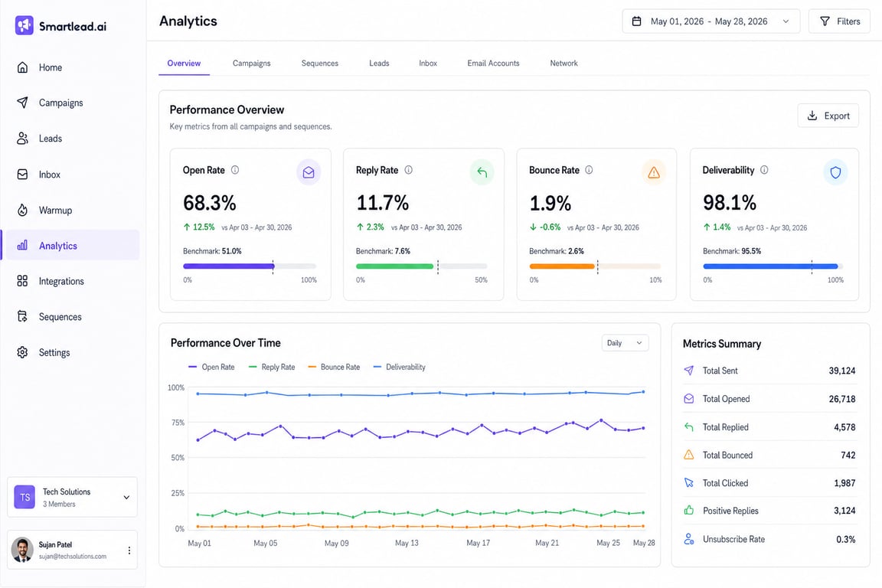The image size is (882, 588).
Task: Open Home from the sidebar
Action: tap(71, 67)
